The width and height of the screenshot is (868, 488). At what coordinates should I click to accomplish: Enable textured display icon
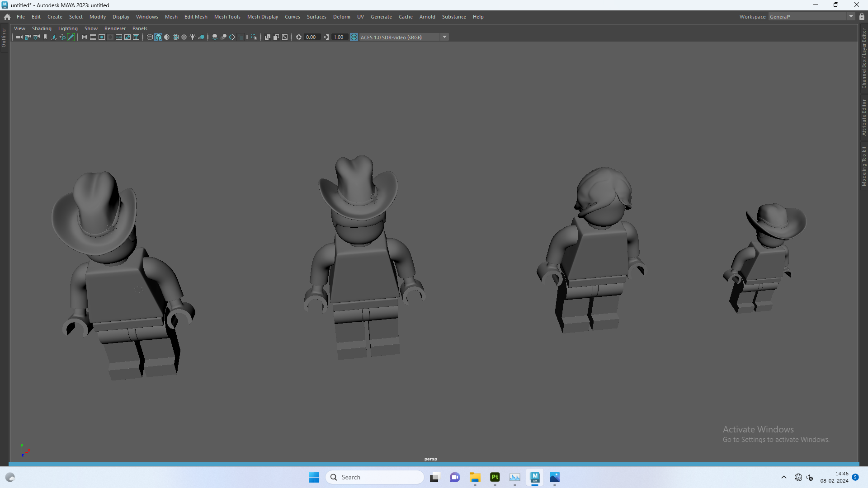point(184,37)
